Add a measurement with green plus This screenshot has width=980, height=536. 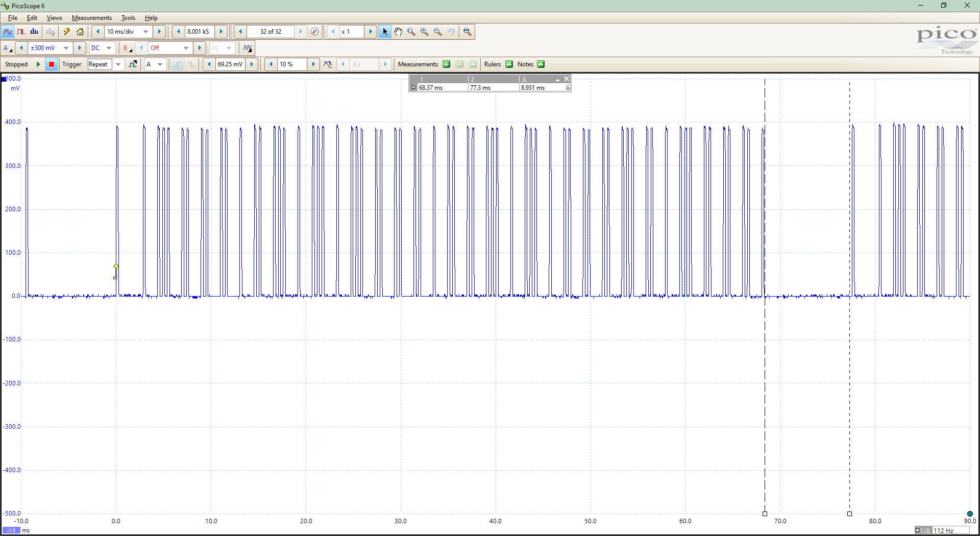pos(447,64)
